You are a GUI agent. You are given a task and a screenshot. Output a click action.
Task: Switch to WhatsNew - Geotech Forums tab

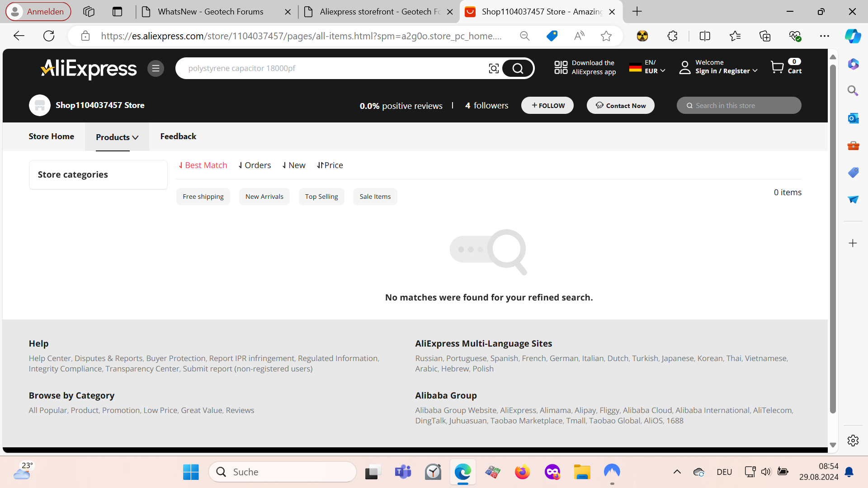pos(211,12)
